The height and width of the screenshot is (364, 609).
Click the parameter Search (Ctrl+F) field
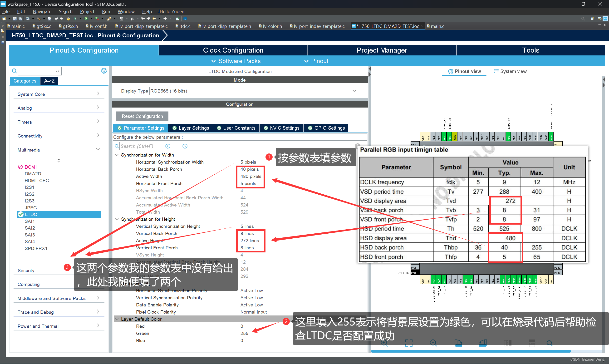pos(139,146)
